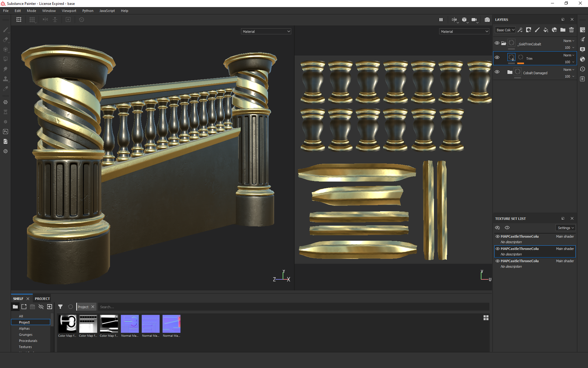Hide the Cobalt Damaged folder layer
The image size is (588, 368).
[x=497, y=72]
